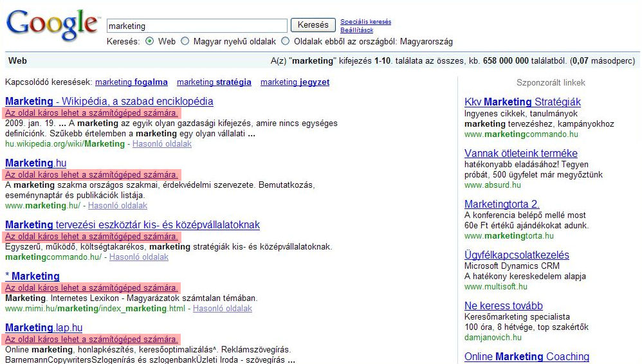Open Hasonló oldalak for hu.wikipedia.org result
This screenshot has width=642, height=364.
(162, 143)
